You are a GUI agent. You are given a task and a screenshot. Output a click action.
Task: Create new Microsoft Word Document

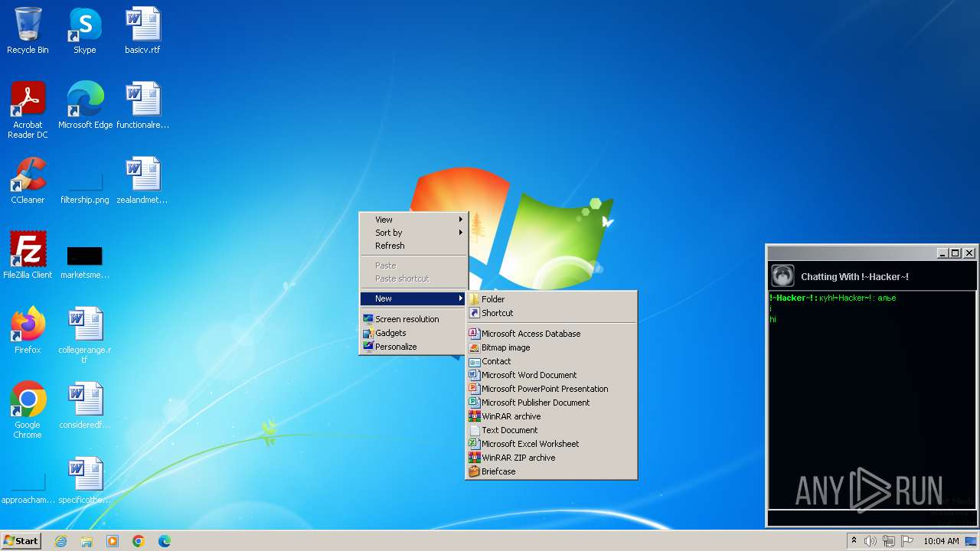(x=551, y=375)
